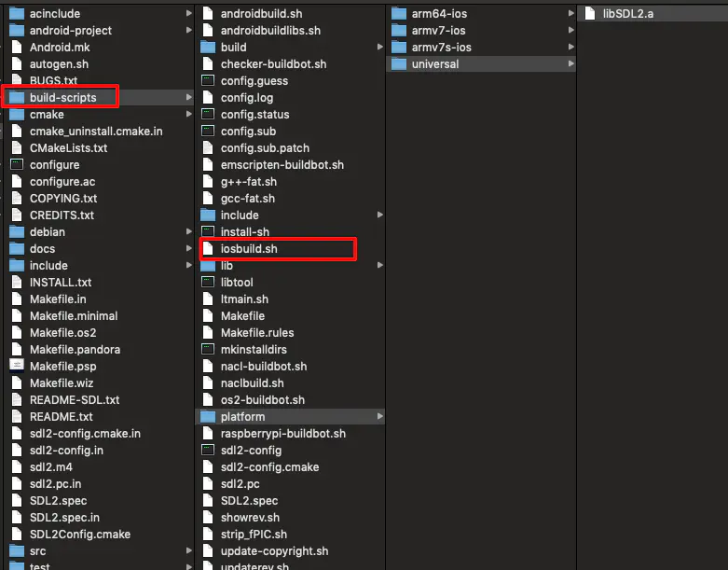
Task: Expand the armv7s-ios folder arrow
Action: (x=571, y=47)
